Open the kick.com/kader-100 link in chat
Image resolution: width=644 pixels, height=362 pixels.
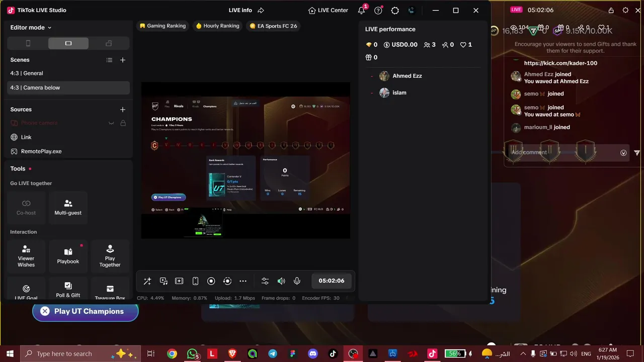tap(560, 63)
